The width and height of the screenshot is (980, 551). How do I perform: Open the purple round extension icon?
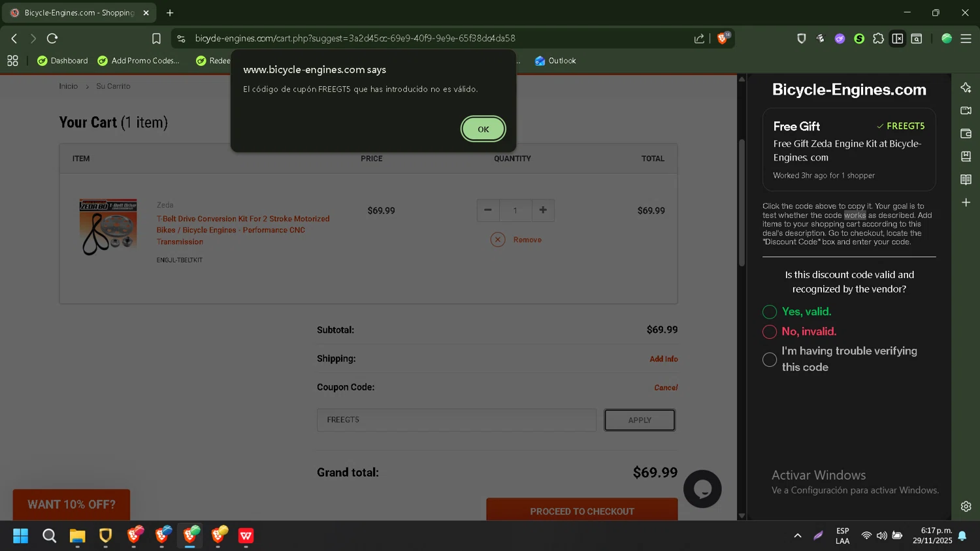click(x=840, y=39)
